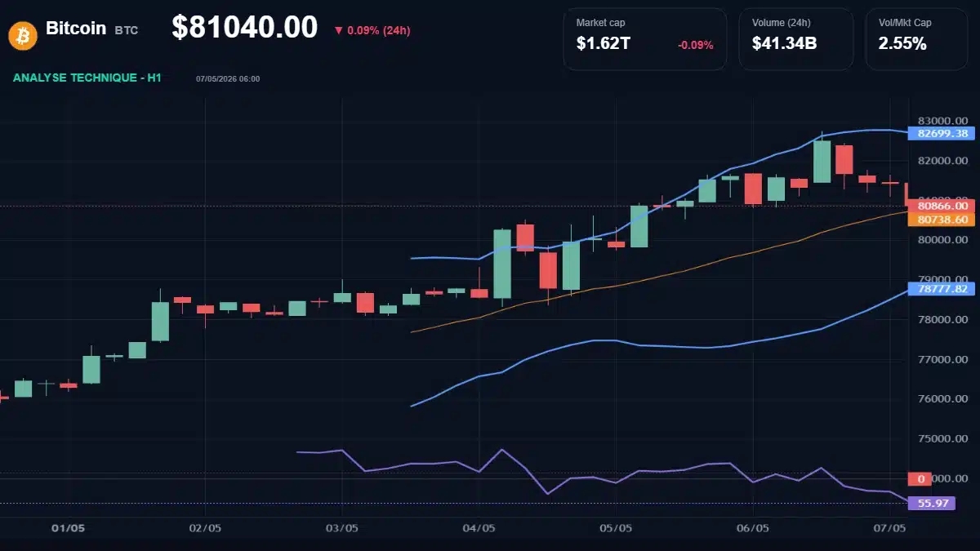
Task: Click the red 80866.00 price tag
Action: point(942,207)
